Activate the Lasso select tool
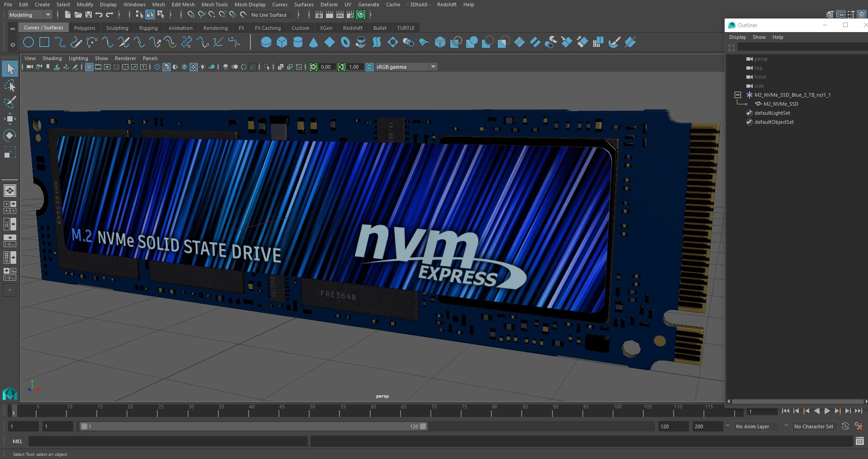Screen dimensions: 868x459 10,85
